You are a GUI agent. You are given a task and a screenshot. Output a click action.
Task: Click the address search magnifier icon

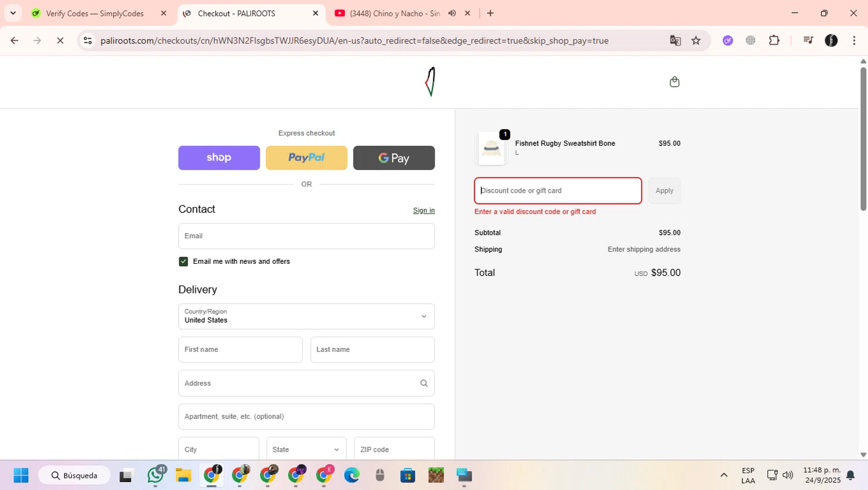[x=424, y=383]
